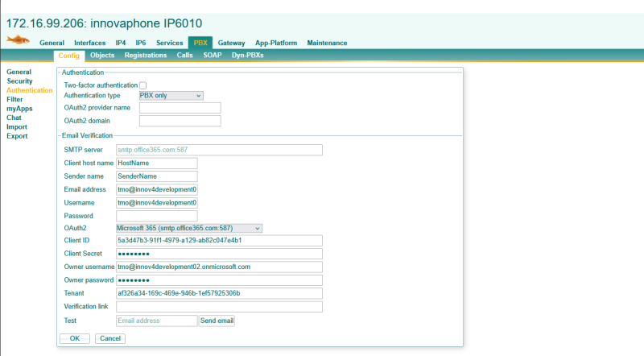Open the Dyn-PBXs sub-tab
This screenshot has height=356, width=644.
(247, 56)
